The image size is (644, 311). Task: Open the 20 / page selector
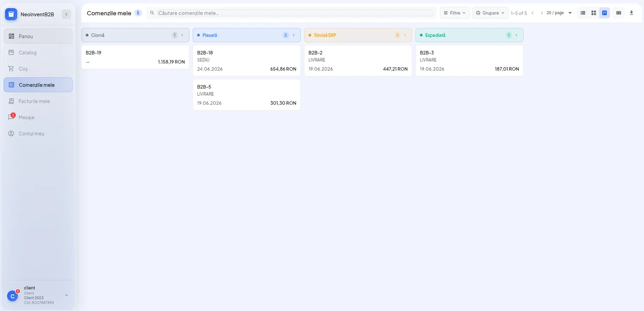(x=559, y=13)
